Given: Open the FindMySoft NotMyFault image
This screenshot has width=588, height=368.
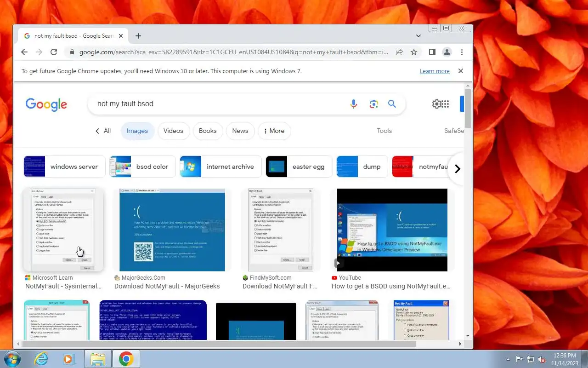Looking at the screenshot, I should [x=281, y=230].
